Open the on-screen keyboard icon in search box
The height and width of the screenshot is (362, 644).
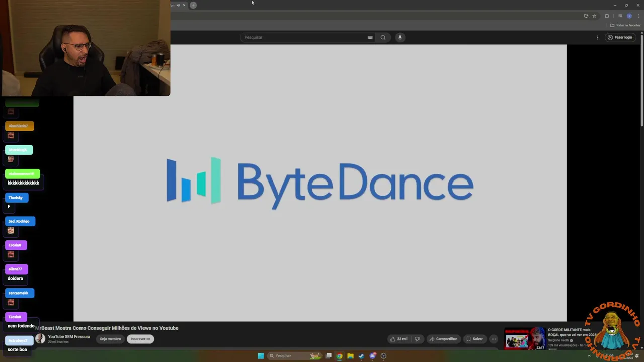tap(370, 37)
